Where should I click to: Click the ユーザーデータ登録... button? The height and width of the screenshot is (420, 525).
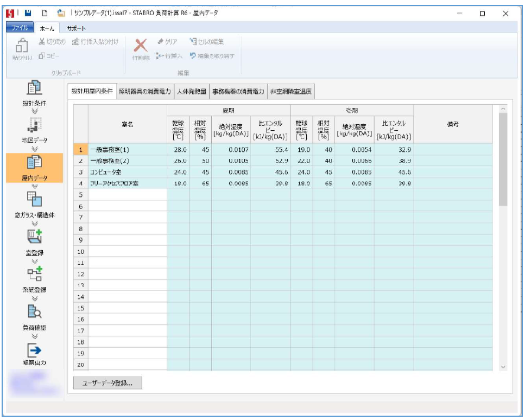point(107,383)
